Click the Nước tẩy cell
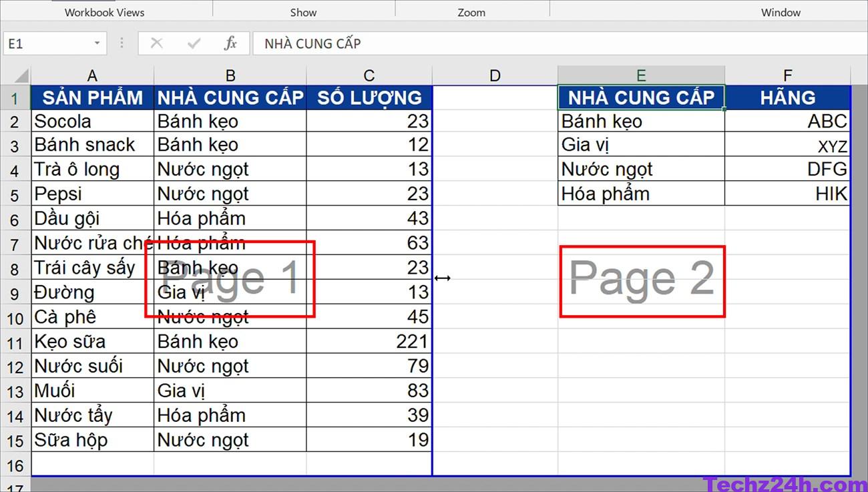 pos(92,415)
